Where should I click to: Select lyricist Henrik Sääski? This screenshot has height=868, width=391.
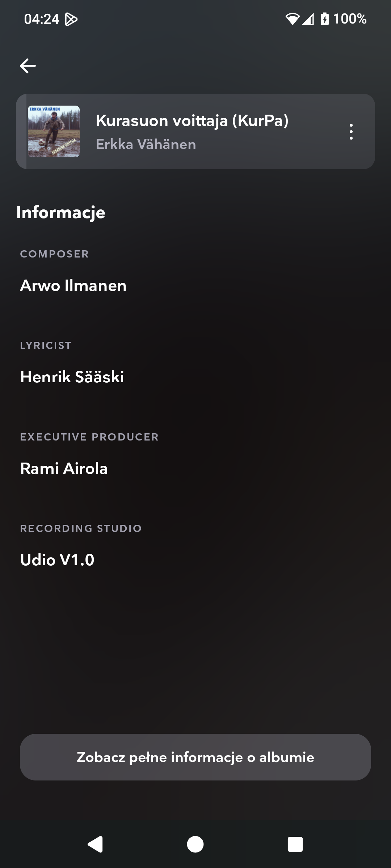(x=72, y=377)
